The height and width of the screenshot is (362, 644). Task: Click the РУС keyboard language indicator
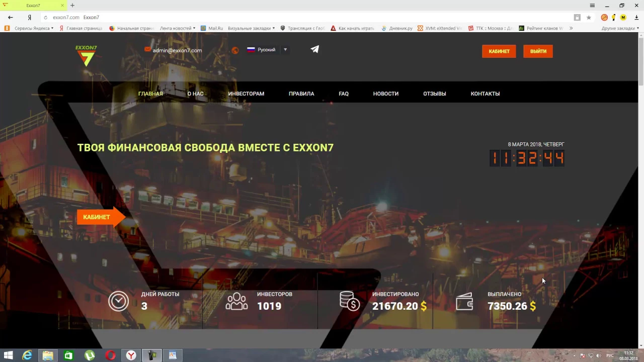(610, 355)
